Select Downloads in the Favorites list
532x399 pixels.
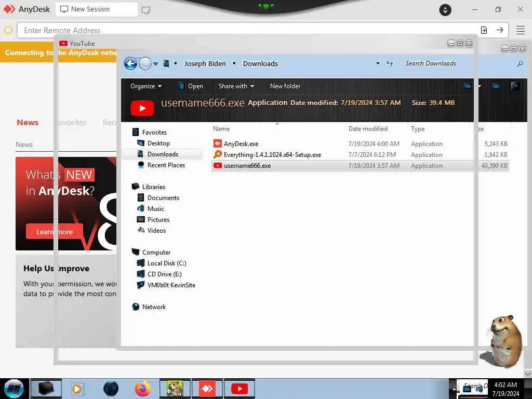click(163, 154)
